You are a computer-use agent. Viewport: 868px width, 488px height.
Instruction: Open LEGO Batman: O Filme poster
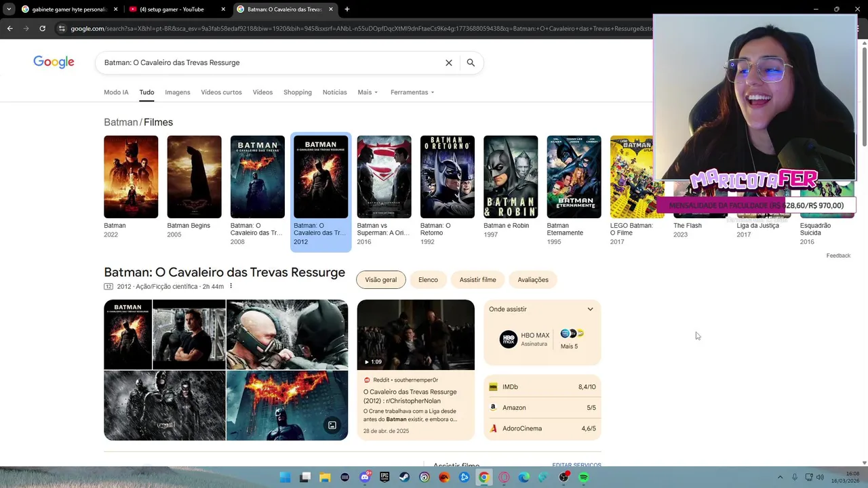(631, 177)
